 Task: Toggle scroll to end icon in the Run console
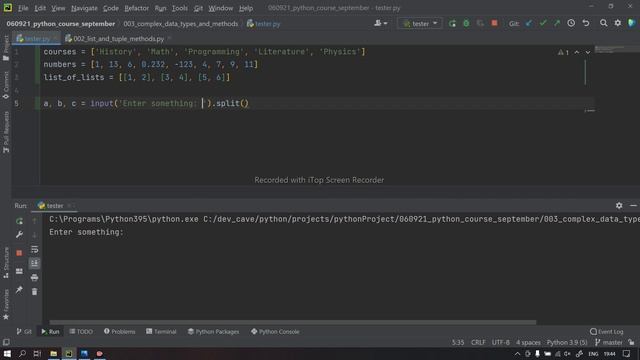[35, 263]
